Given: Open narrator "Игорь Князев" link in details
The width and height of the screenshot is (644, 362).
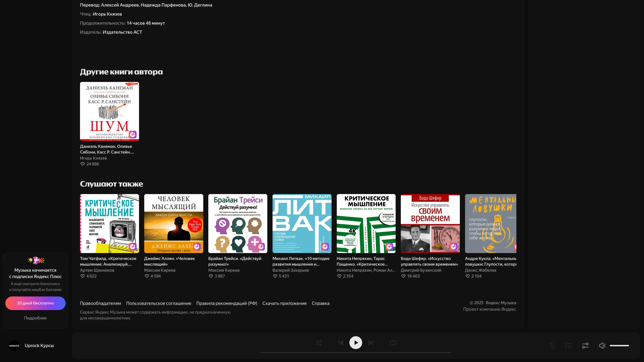Looking at the screenshot, I should 107,14.
